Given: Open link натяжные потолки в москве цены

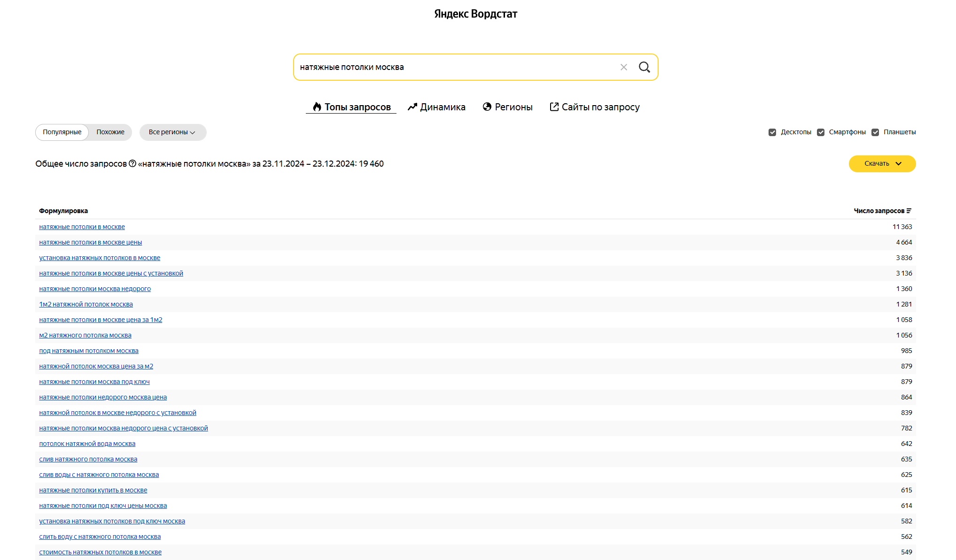Looking at the screenshot, I should [90, 242].
